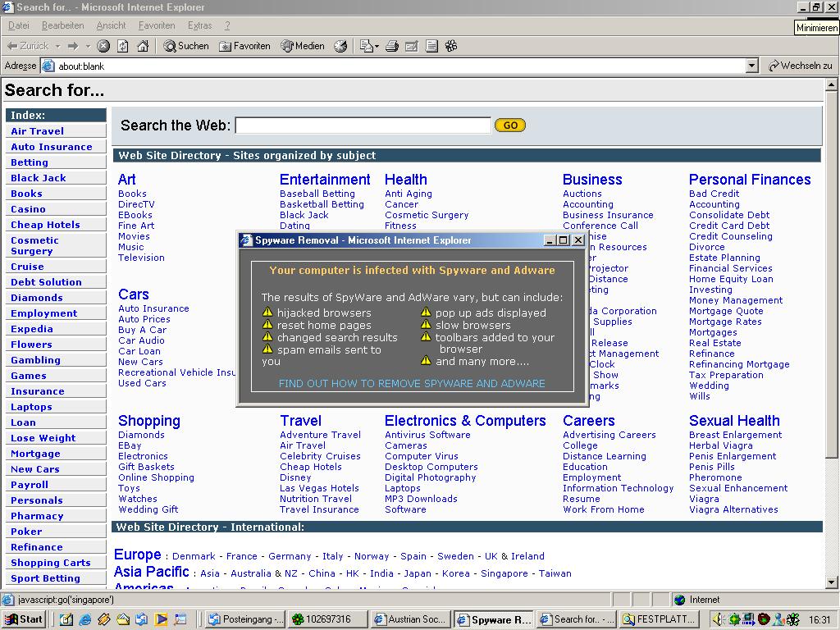Open the Suchen search pane
The image size is (840, 630).
pos(186,46)
